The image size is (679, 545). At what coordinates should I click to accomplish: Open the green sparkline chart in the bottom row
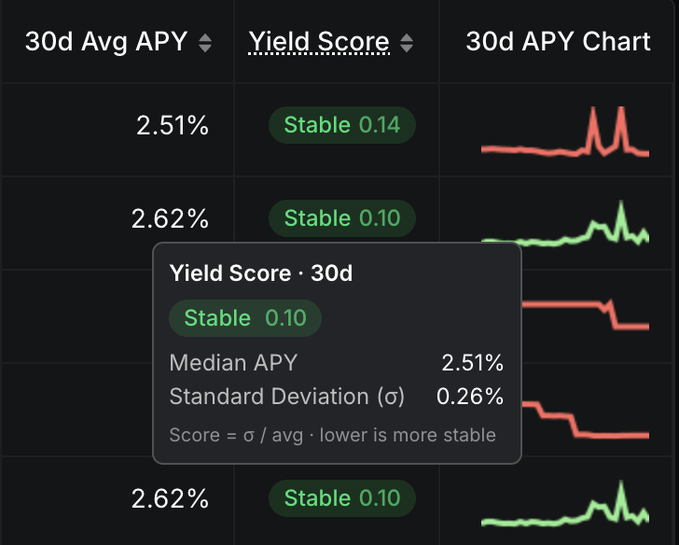564,508
